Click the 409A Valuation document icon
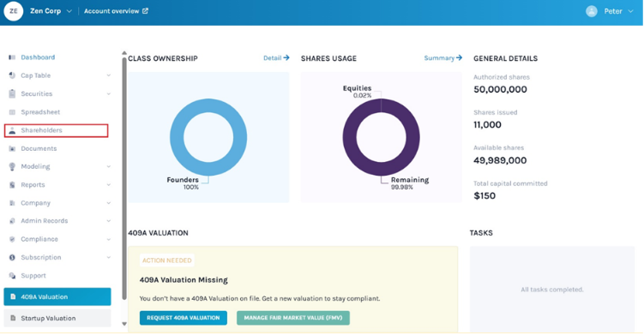644x335 pixels. point(13,296)
